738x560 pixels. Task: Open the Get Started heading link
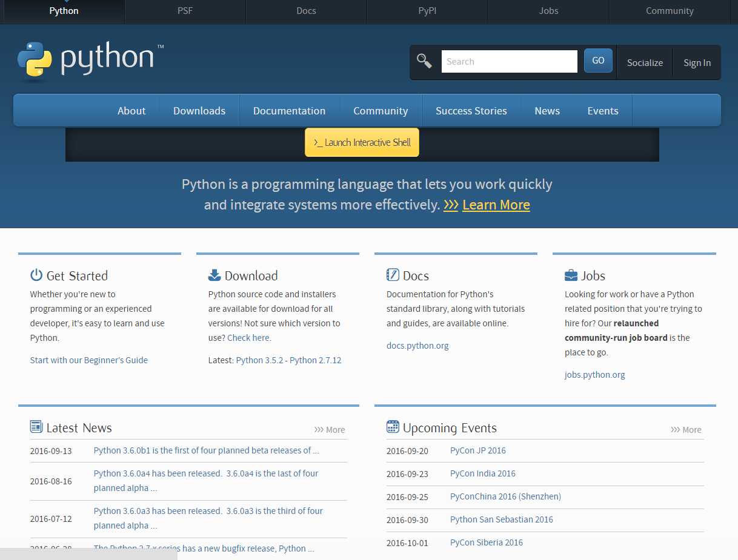(77, 275)
